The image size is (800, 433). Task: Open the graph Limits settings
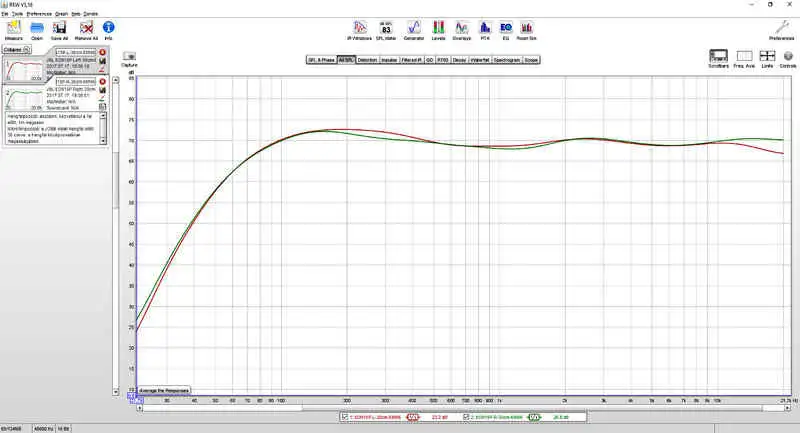[767, 58]
